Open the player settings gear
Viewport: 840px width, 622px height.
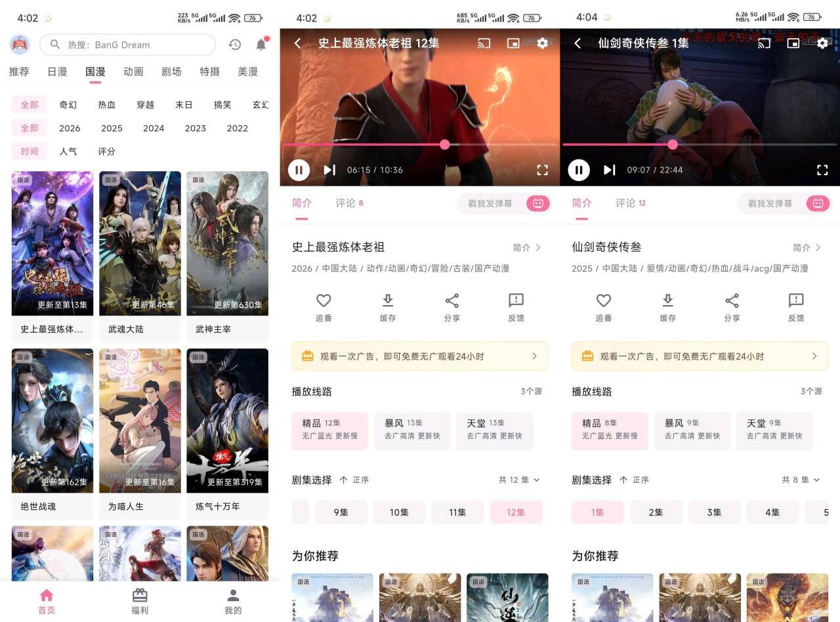[542, 43]
